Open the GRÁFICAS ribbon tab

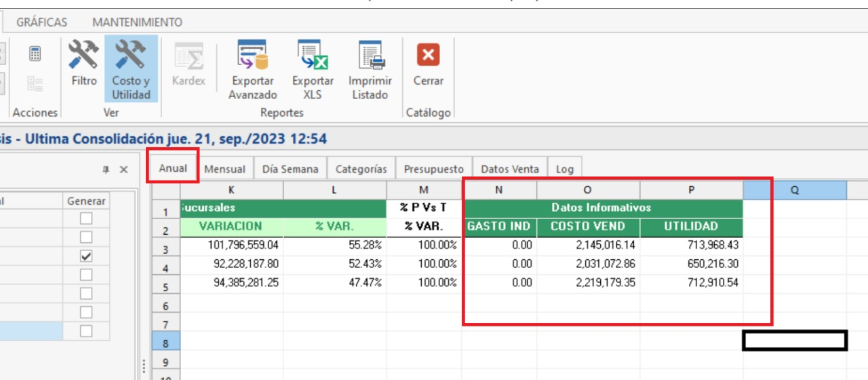42,22
